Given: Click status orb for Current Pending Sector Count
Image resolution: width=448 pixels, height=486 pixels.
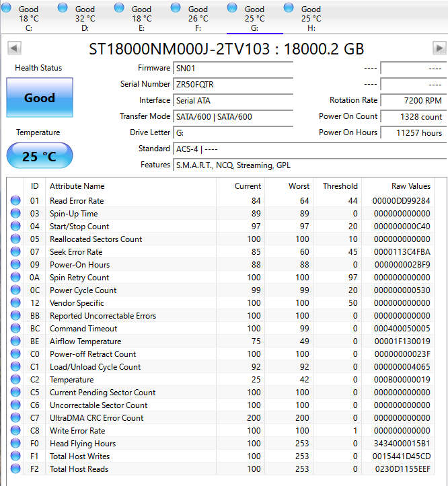Looking at the screenshot, I should click(x=15, y=392).
